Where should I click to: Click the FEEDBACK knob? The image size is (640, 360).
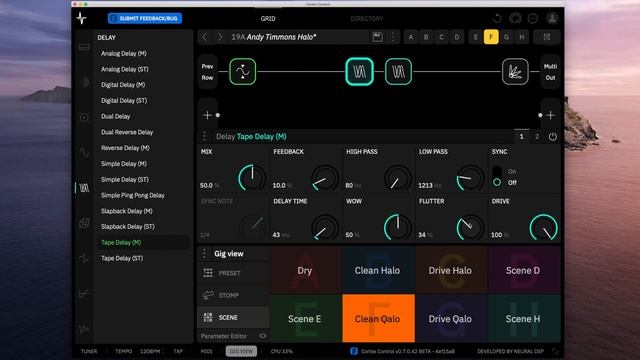[325, 177]
